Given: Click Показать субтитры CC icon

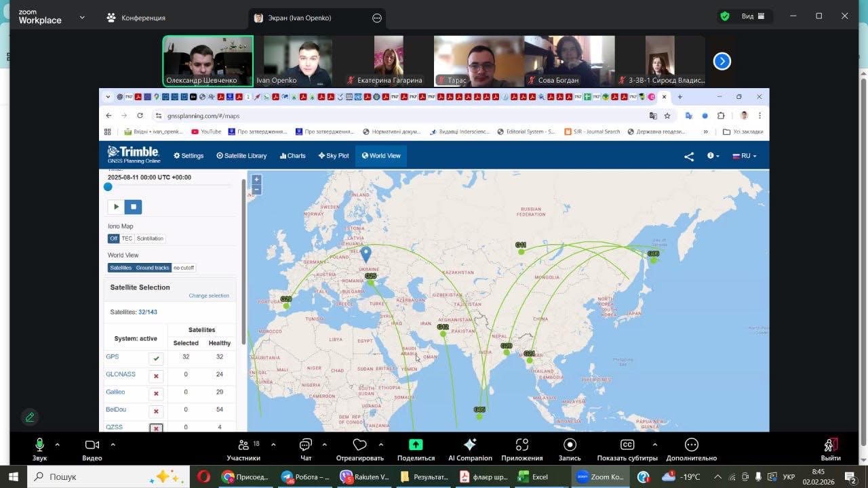Looking at the screenshot, I should coord(627,445).
